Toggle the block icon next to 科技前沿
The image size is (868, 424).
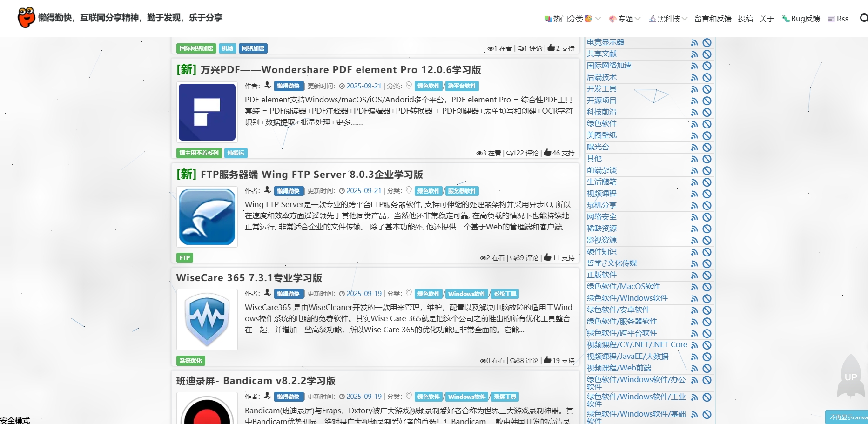click(x=707, y=112)
